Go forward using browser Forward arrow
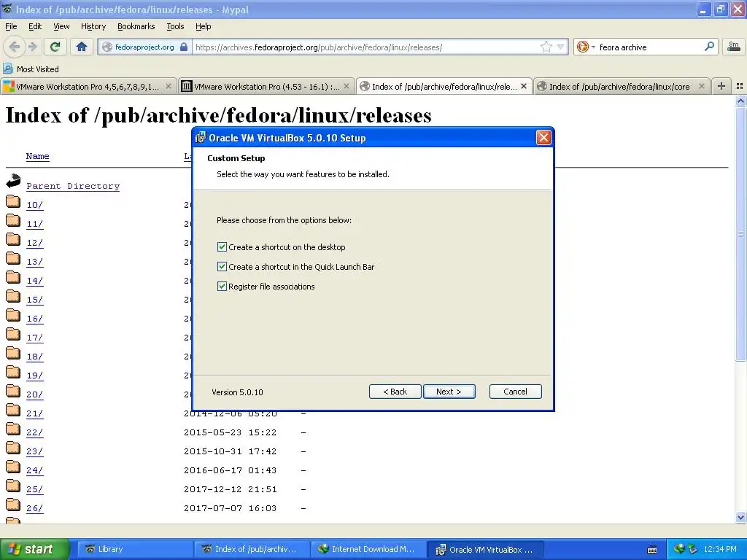This screenshot has height=560, width=747. tap(32, 47)
